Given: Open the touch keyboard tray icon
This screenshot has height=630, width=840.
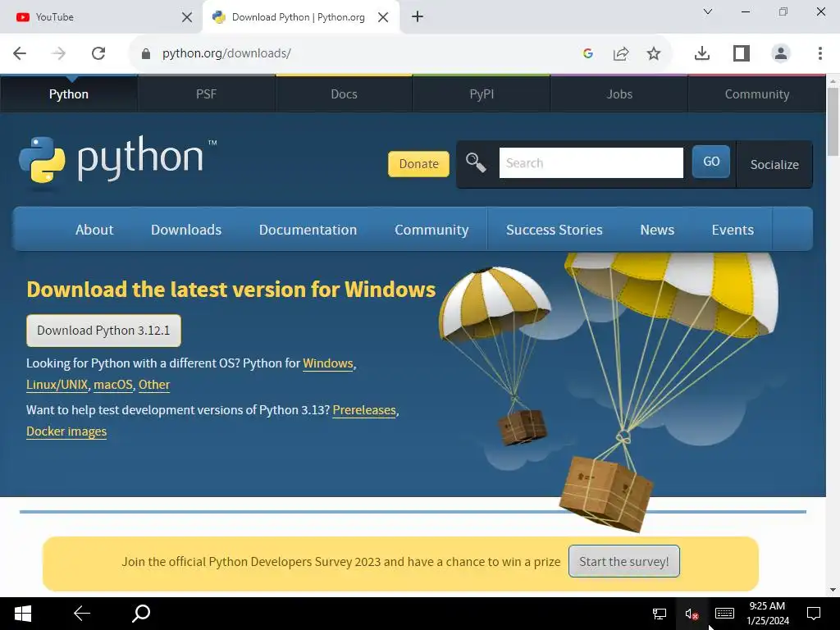Looking at the screenshot, I should tap(724, 614).
